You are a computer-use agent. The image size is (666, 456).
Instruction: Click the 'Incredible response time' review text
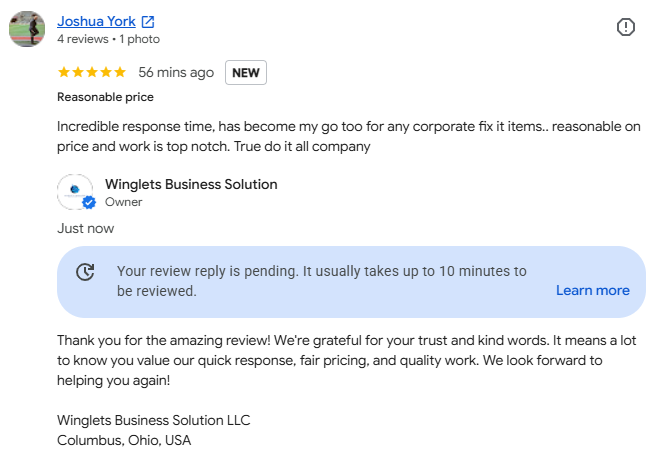click(x=348, y=136)
